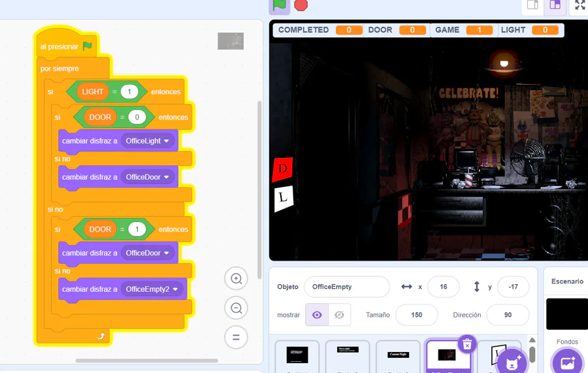Select the 'por siempre' loop block
Viewport: 588px width, 373px height.
pyautogui.click(x=59, y=69)
